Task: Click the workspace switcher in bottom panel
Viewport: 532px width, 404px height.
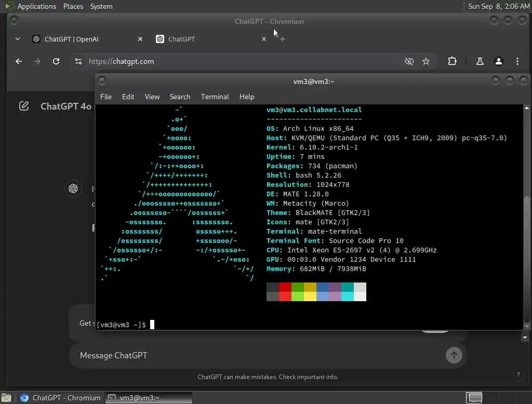Action: point(474,398)
